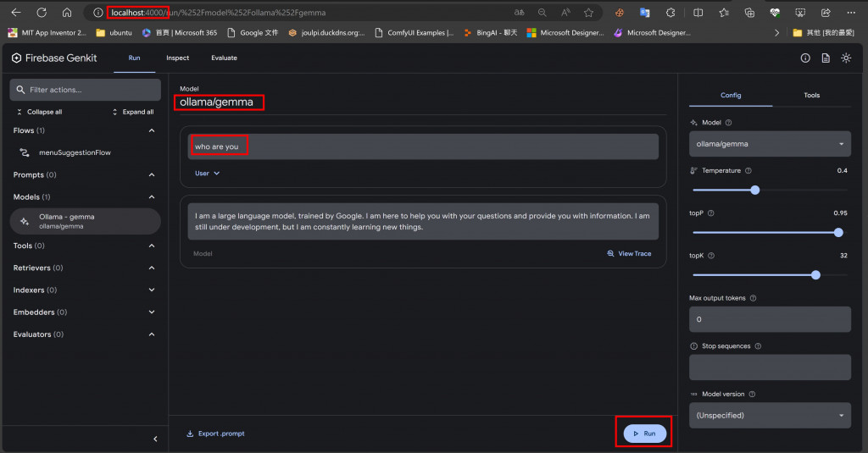868x453 pixels.
Task: Toggle split screen browser icon
Action: click(698, 12)
